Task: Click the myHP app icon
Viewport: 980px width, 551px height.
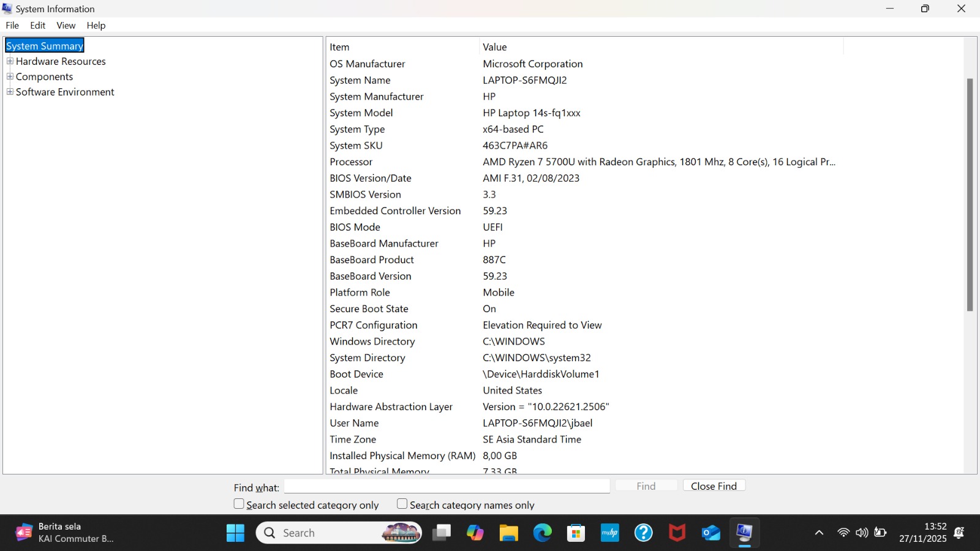Action: click(x=609, y=533)
